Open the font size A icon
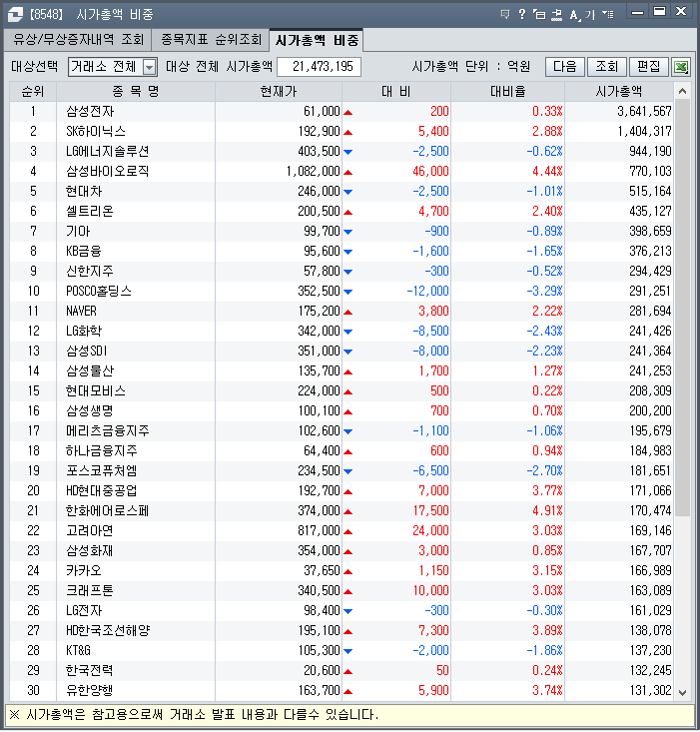The image size is (700, 732). pyautogui.click(x=574, y=15)
